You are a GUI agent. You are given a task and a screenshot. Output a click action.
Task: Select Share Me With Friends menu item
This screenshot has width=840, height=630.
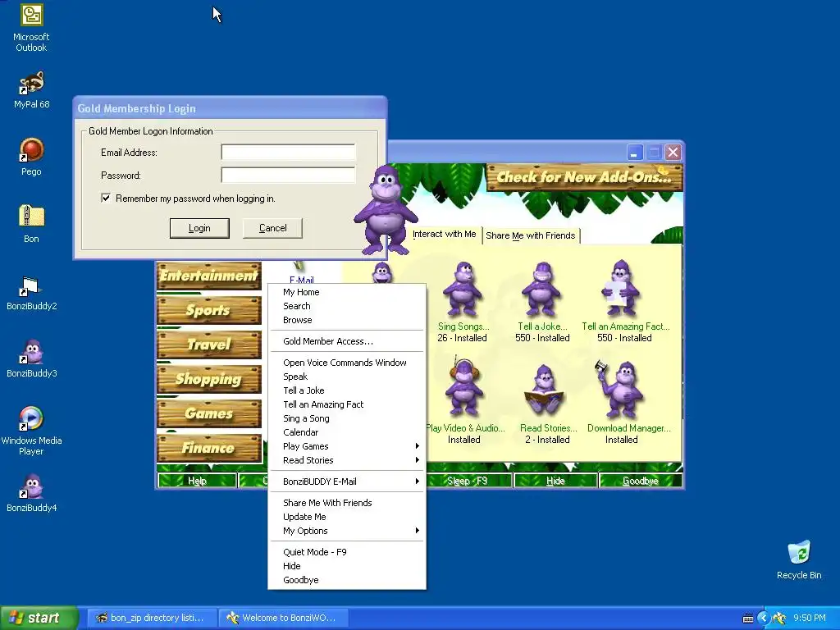point(347,503)
